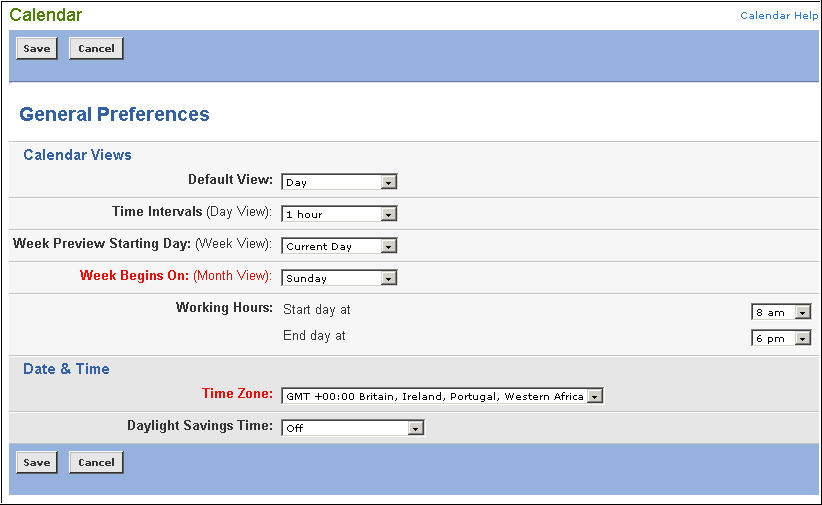The height and width of the screenshot is (505, 822).
Task: Click the Week Begins On label
Action: click(x=134, y=275)
